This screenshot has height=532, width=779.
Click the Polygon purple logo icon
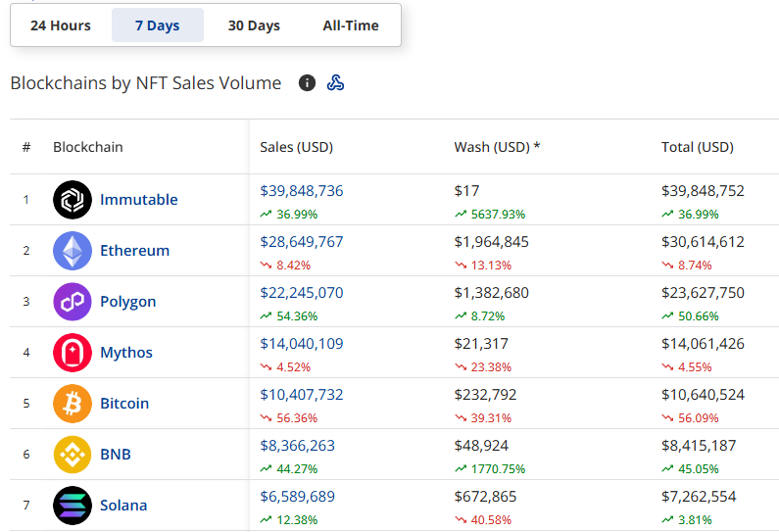point(73,302)
